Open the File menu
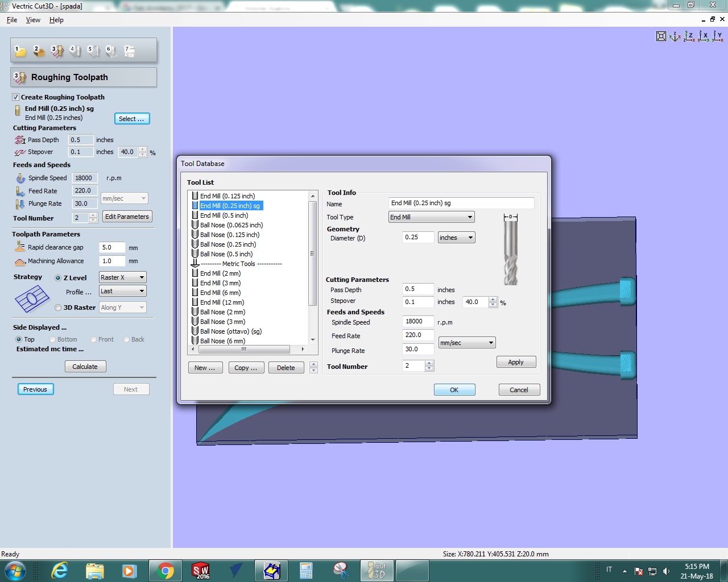This screenshot has height=582, width=728. click(12, 20)
